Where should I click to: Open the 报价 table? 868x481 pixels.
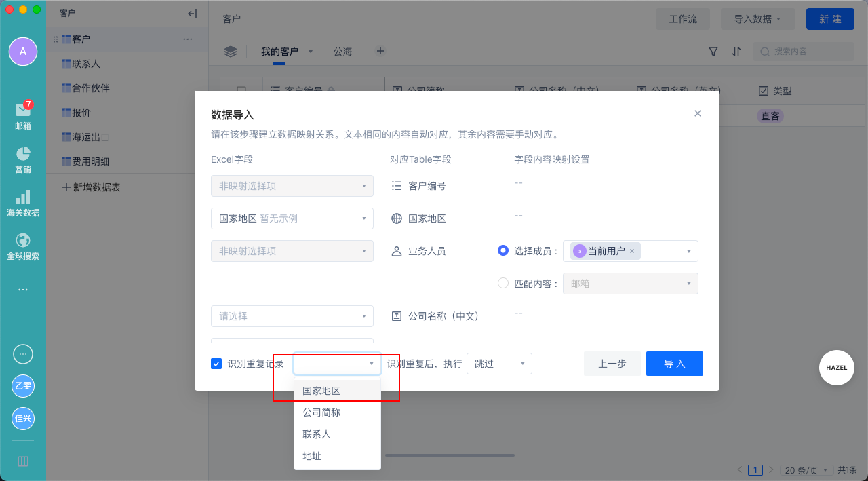click(x=127, y=113)
